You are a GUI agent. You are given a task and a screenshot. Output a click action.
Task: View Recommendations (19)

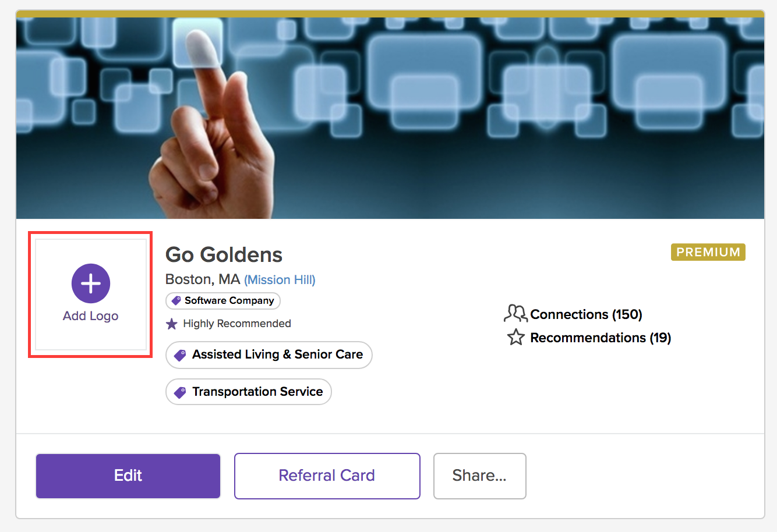[x=601, y=338]
